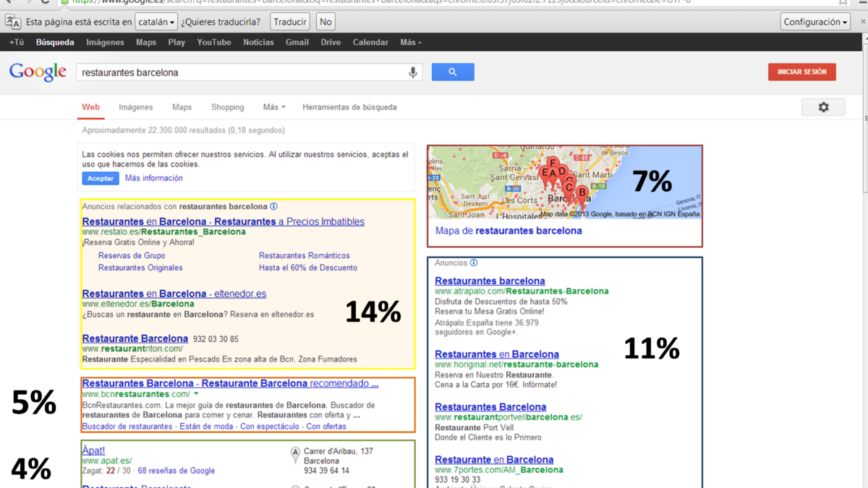Expand the green arrow next to bcnrestaurantes.com

(196, 394)
